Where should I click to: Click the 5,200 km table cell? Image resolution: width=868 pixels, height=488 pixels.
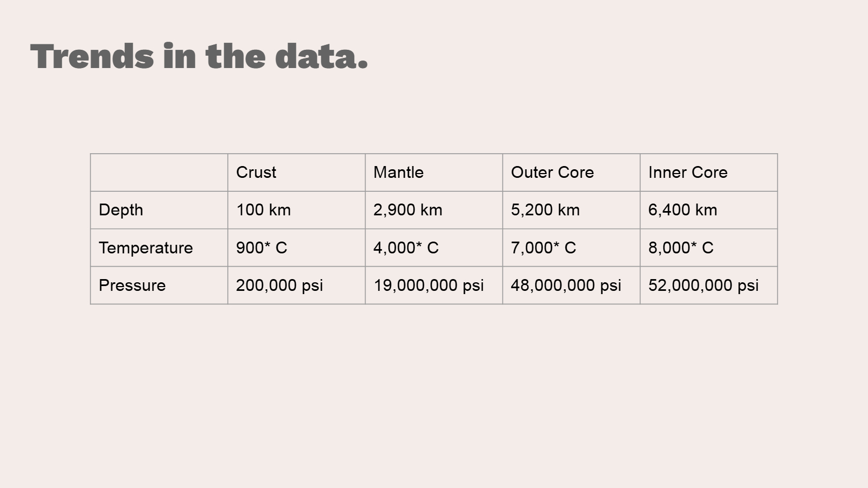pyautogui.click(x=571, y=210)
